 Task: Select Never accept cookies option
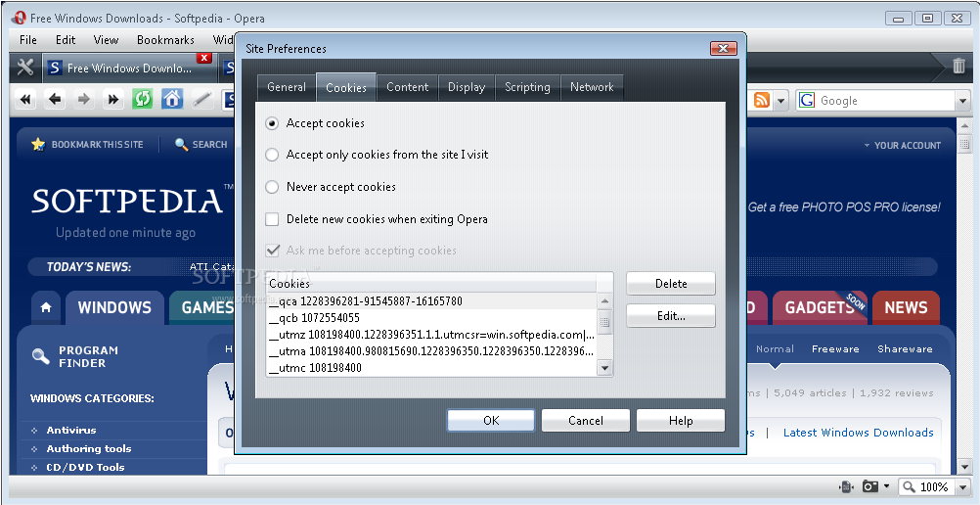[272, 187]
